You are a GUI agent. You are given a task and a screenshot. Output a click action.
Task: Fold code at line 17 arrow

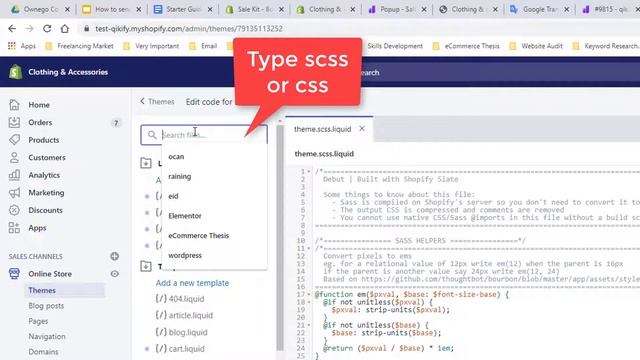[309, 294]
